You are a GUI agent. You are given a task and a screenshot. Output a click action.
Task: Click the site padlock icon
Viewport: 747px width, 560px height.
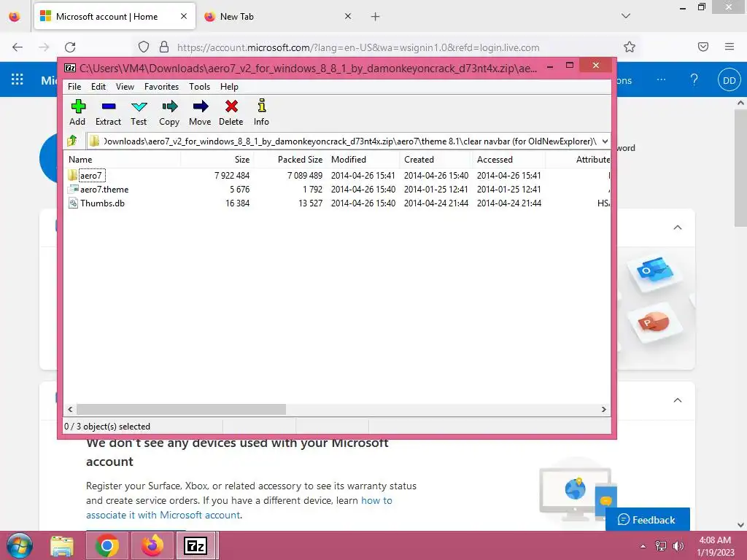click(164, 47)
